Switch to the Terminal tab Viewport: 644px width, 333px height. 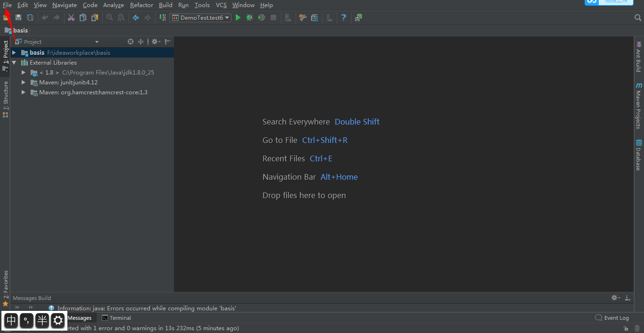click(116, 317)
